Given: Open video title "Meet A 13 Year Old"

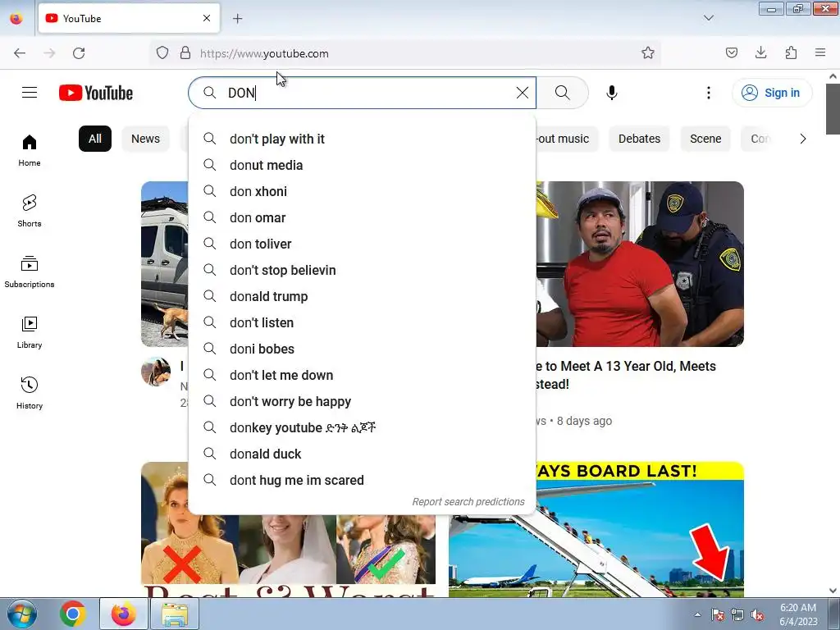Looking at the screenshot, I should click(x=626, y=374).
